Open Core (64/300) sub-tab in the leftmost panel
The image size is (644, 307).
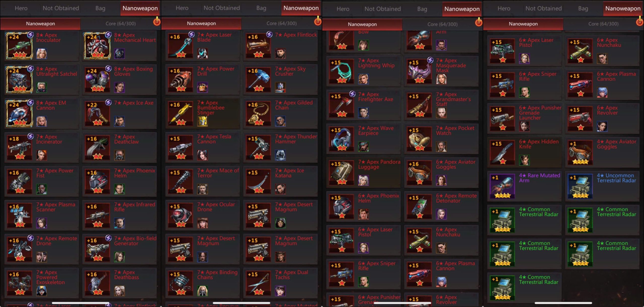(x=120, y=24)
